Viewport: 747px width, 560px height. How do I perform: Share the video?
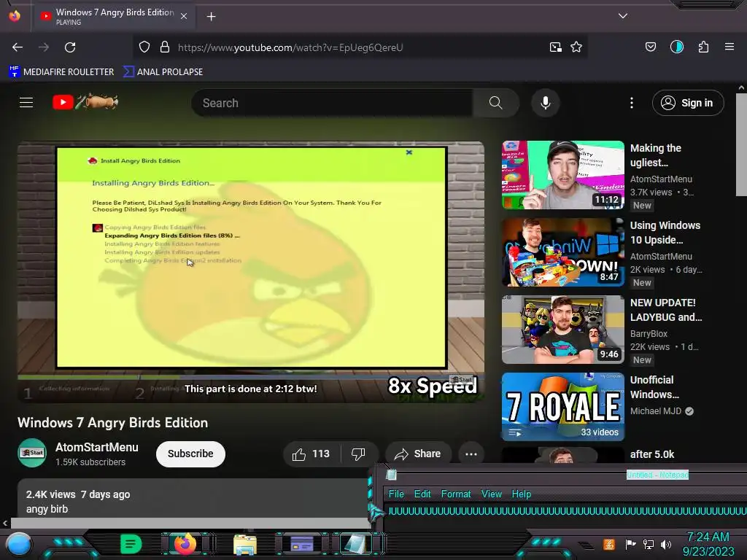[x=418, y=454]
